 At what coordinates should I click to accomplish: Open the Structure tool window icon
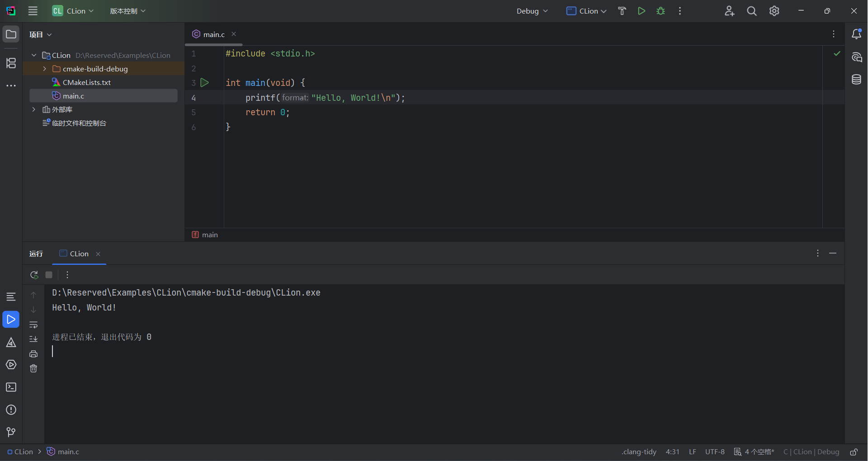[x=11, y=63]
